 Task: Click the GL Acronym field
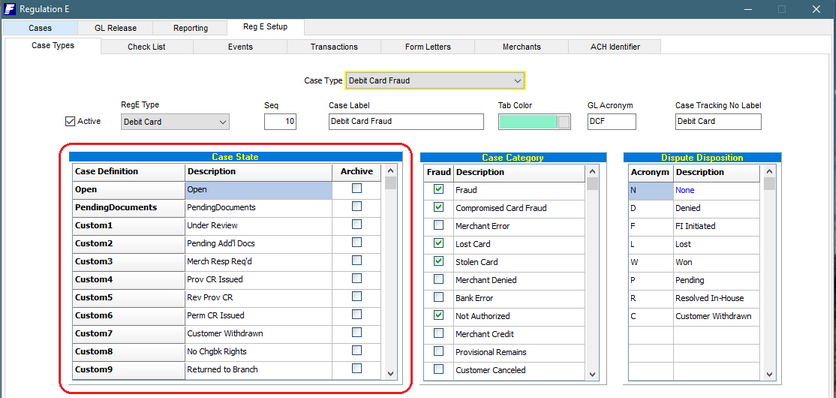[x=612, y=122]
